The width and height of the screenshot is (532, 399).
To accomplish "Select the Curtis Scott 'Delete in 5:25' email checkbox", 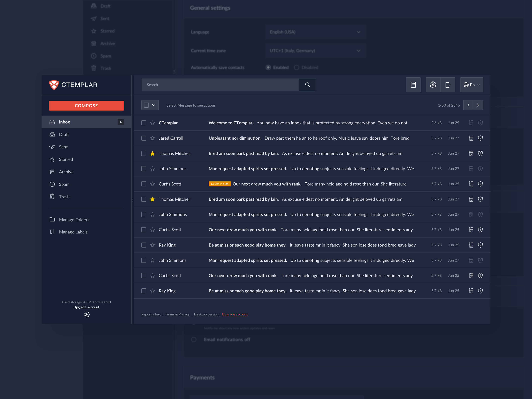I will click(x=144, y=184).
